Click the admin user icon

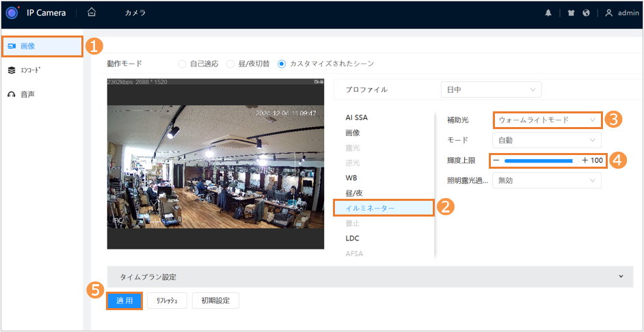pyautogui.click(x=608, y=13)
